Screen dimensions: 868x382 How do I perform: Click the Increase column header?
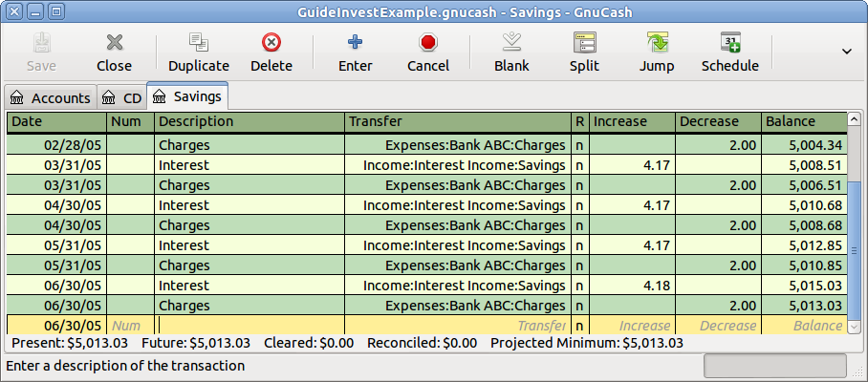coord(632,121)
